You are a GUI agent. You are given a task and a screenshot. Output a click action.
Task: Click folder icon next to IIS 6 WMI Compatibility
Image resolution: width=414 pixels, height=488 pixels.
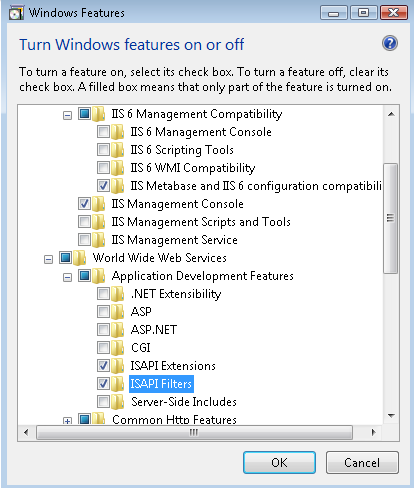point(118,168)
